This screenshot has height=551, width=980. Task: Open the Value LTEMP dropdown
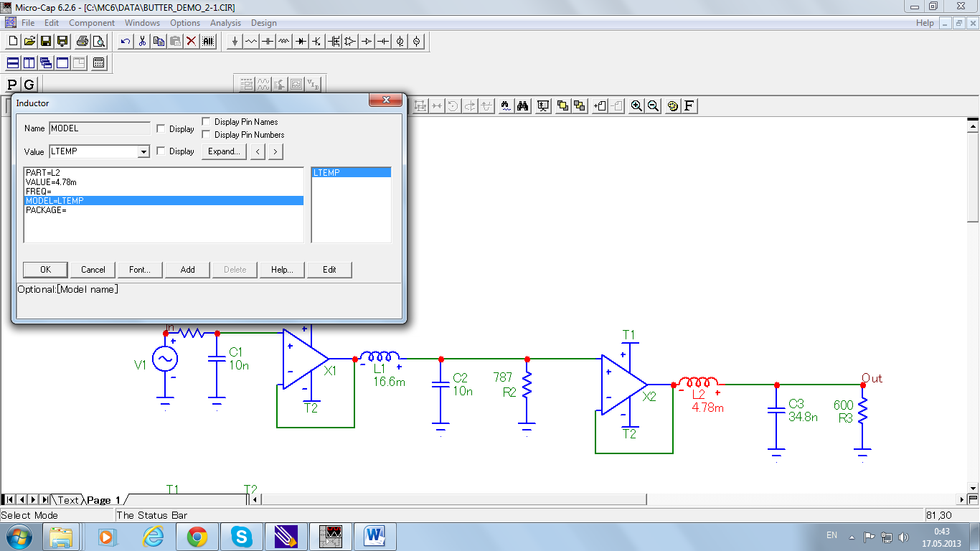pos(143,151)
